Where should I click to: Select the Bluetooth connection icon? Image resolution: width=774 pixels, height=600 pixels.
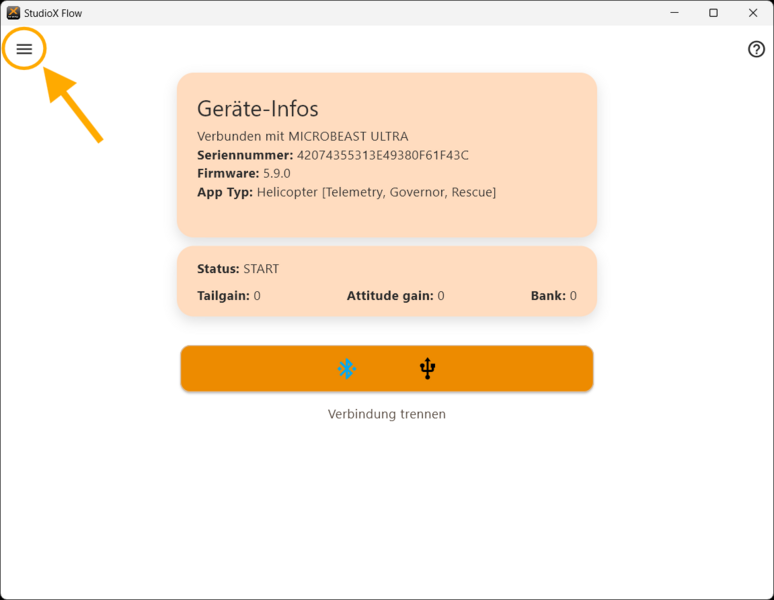(347, 368)
